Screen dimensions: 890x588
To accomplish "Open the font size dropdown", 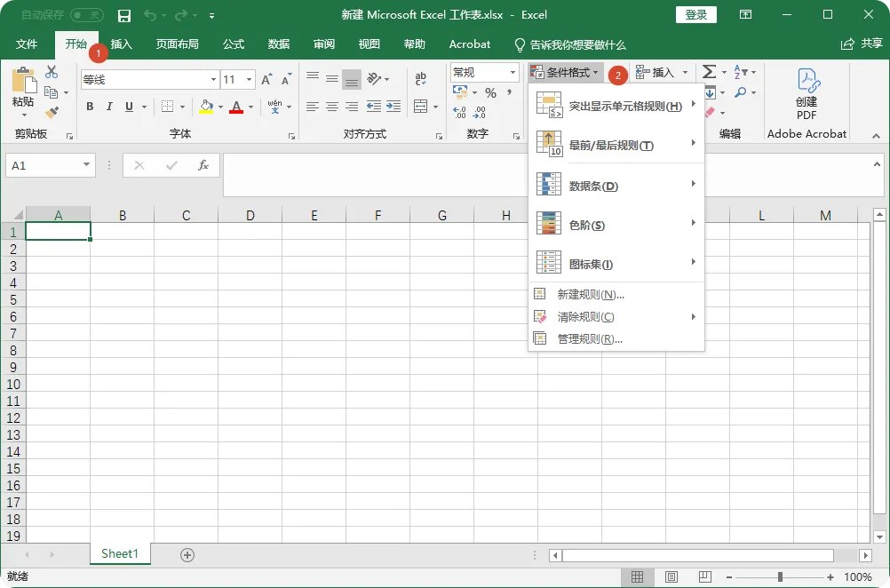I will pyautogui.click(x=250, y=79).
